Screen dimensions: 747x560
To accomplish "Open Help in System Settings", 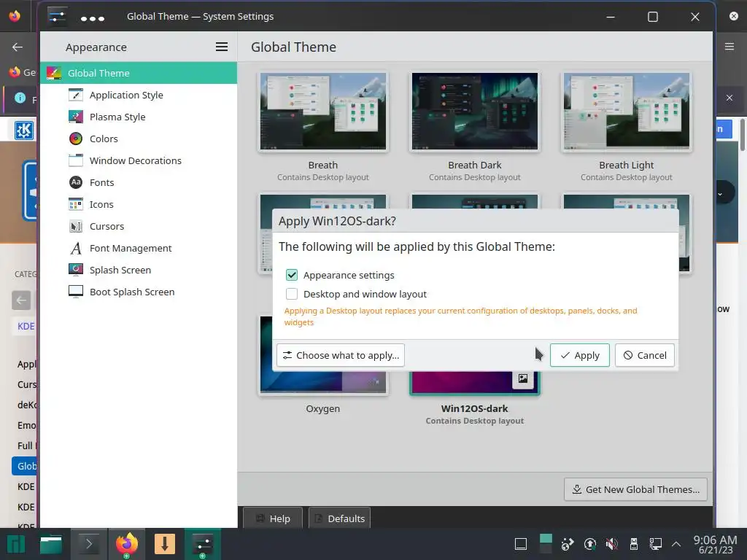I will 273,518.
